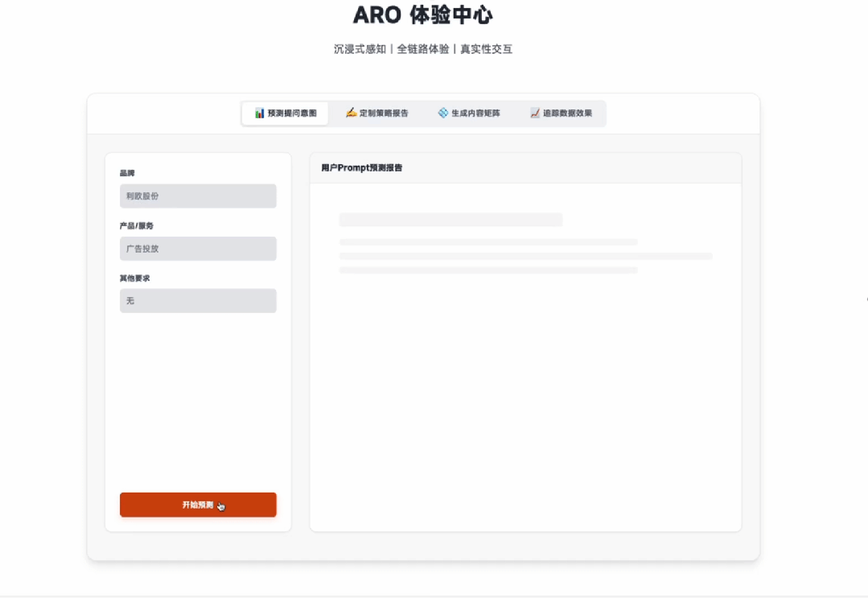This screenshot has width=868, height=598.
Task: Click inside the 其他要求 input field
Action: click(x=198, y=301)
